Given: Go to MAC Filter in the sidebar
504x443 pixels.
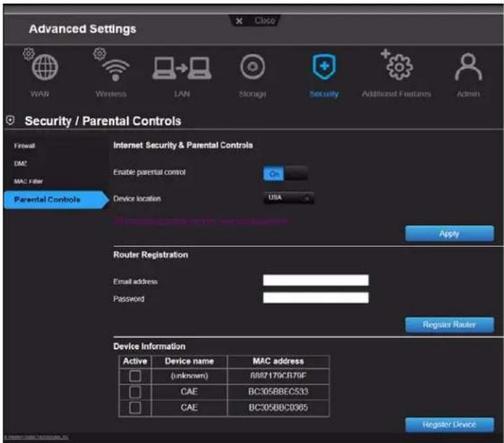Looking at the screenshot, I should [29, 181].
